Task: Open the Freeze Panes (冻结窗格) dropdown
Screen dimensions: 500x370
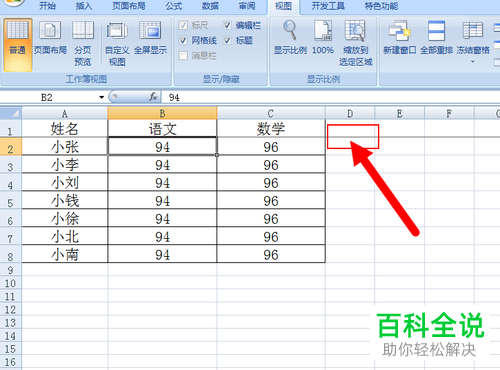Action: (x=473, y=42)
